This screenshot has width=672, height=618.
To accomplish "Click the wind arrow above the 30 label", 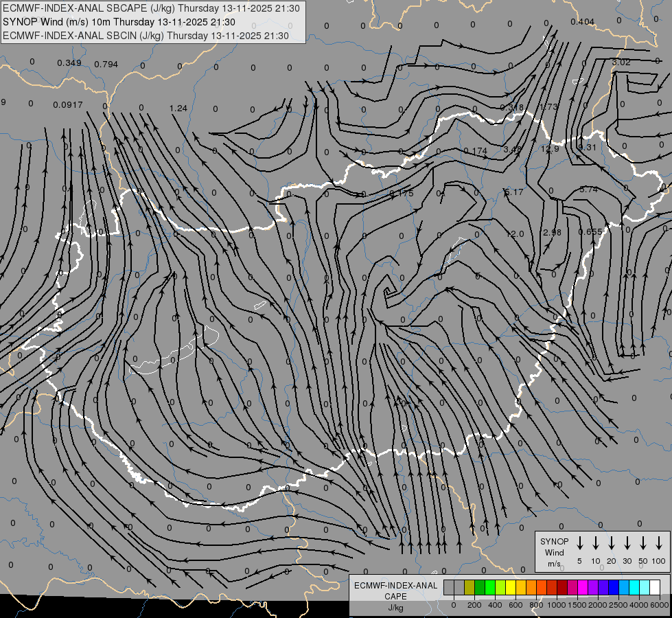I will (x=627, y=543).
